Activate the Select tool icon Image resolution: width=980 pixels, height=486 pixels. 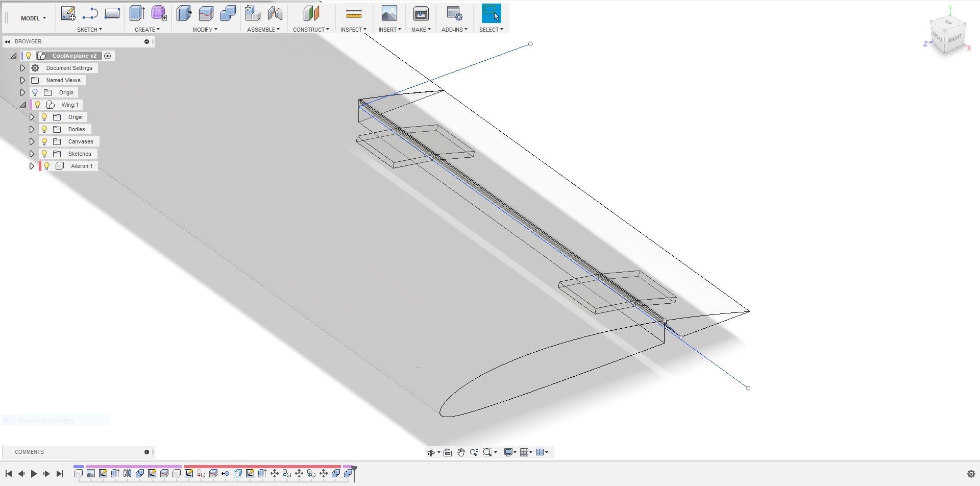coord(492,13)
